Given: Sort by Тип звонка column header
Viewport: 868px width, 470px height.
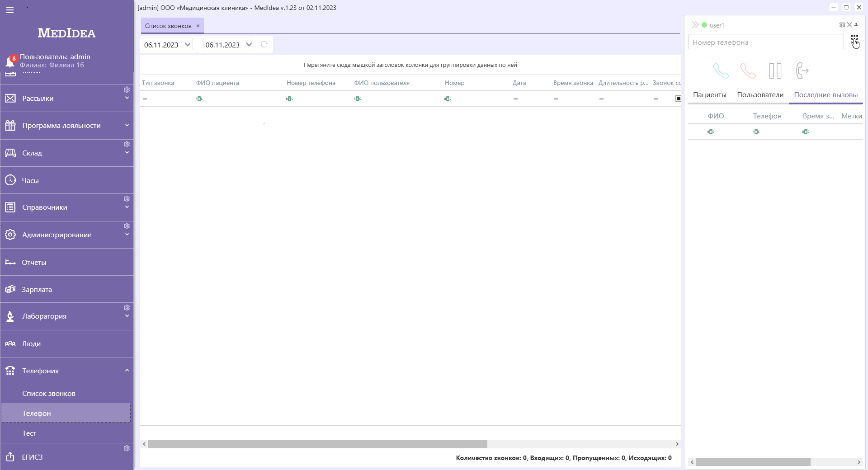Looking at the screenshot, I should (158, 83).
